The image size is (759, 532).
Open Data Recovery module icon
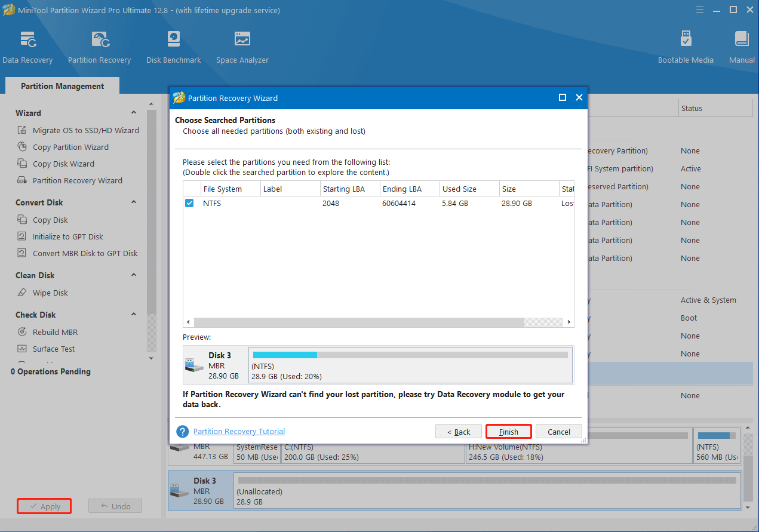coord(27,40)
